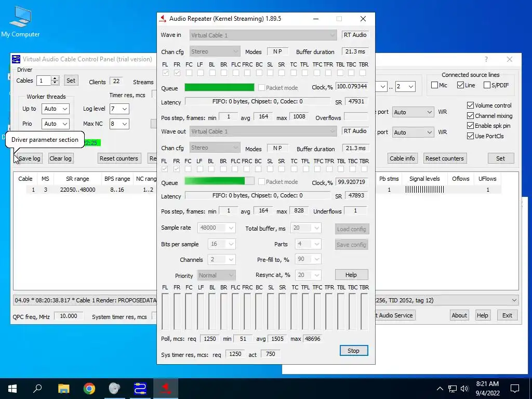The image size is (532, 399).
Task: Click driver Reset counters button
Action: click(119, 158)
